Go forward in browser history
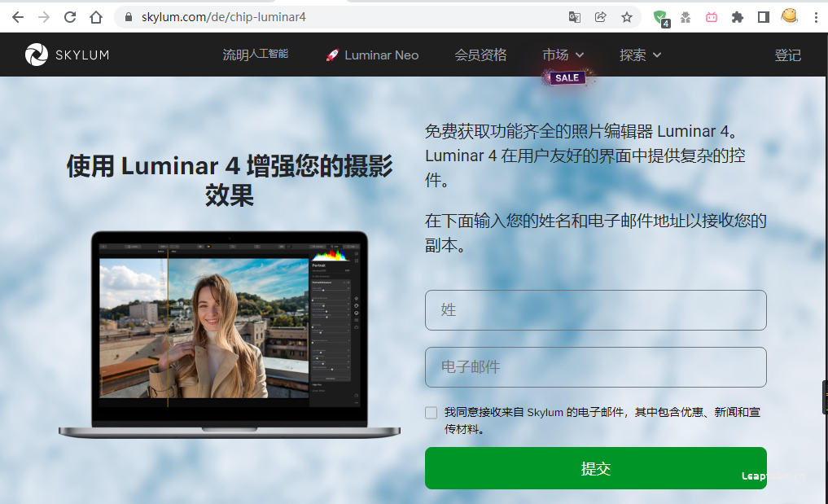828x504 pixels. [x=44, y=17]
